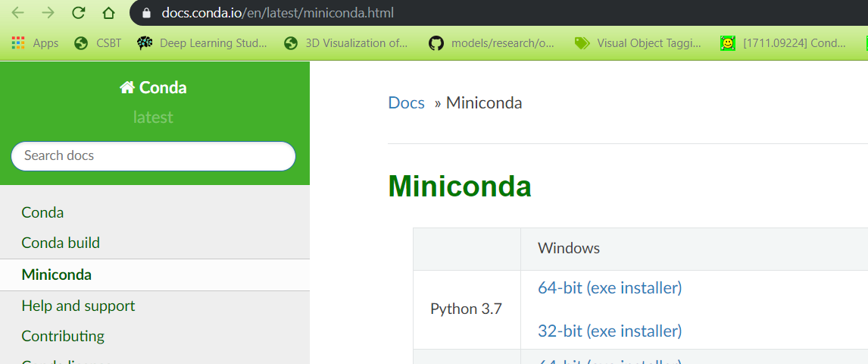This screenshot has width=868, height=364.
Task: Open the GitHub models/research bookmark
Action: [x=492, y=42]
